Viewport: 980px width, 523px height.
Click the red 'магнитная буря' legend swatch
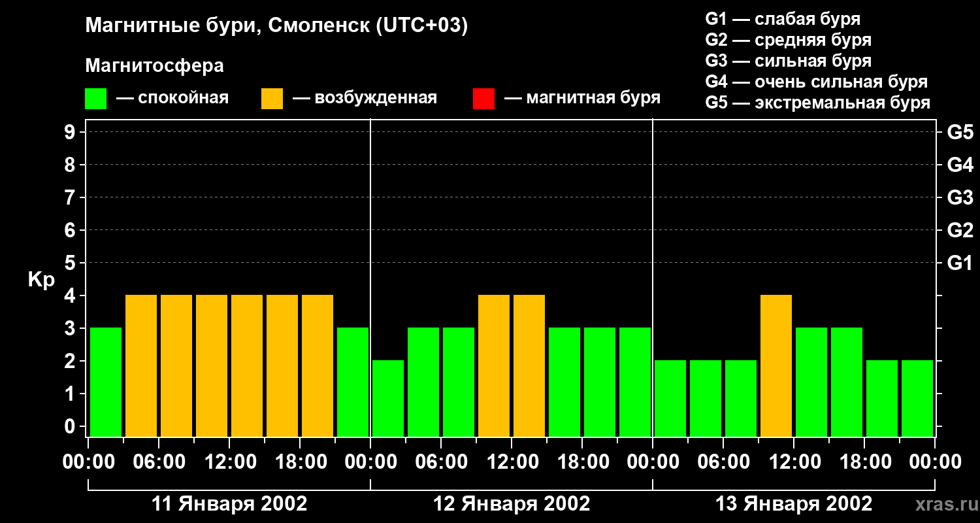483,99
